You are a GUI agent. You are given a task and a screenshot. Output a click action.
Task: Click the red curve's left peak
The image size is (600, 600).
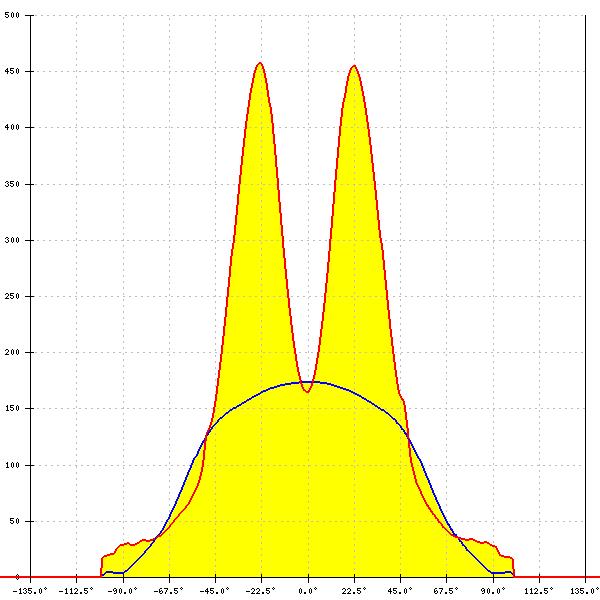click(260, 63)
